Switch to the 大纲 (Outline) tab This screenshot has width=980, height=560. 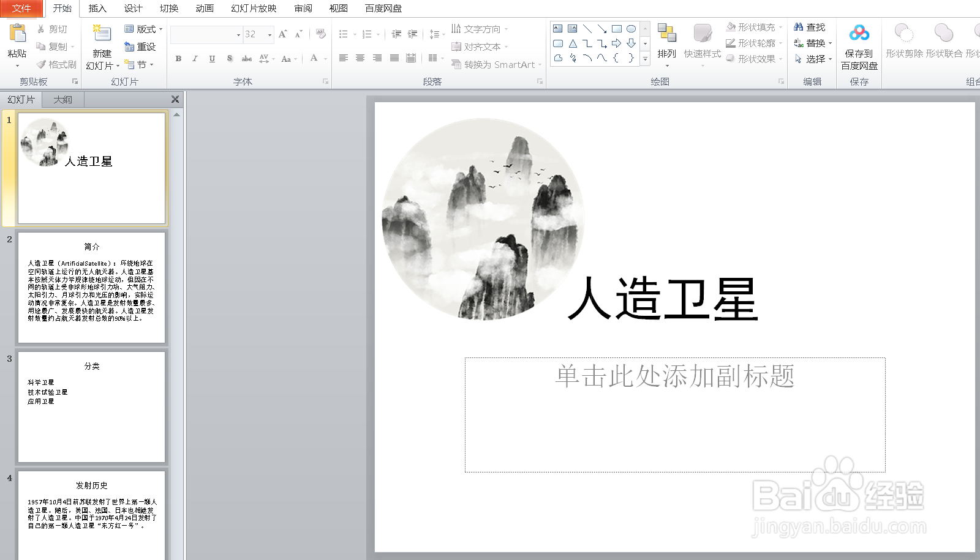tap(63, 99)
